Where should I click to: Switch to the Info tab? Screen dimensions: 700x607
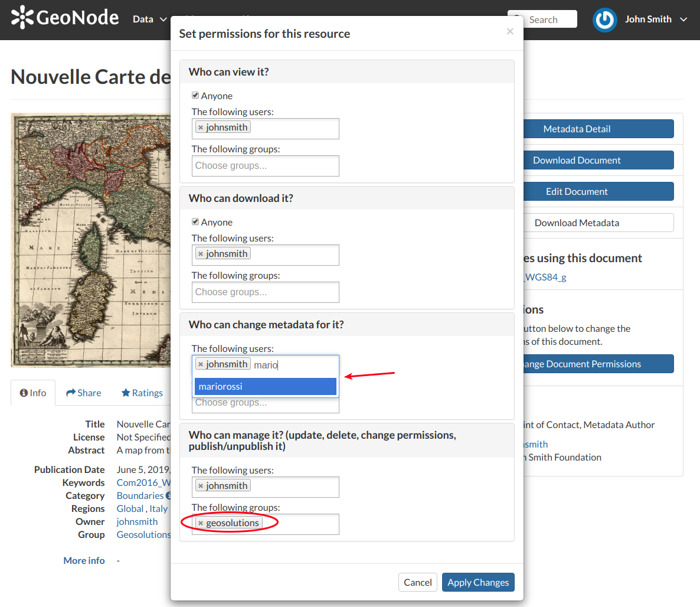(33, 393)
